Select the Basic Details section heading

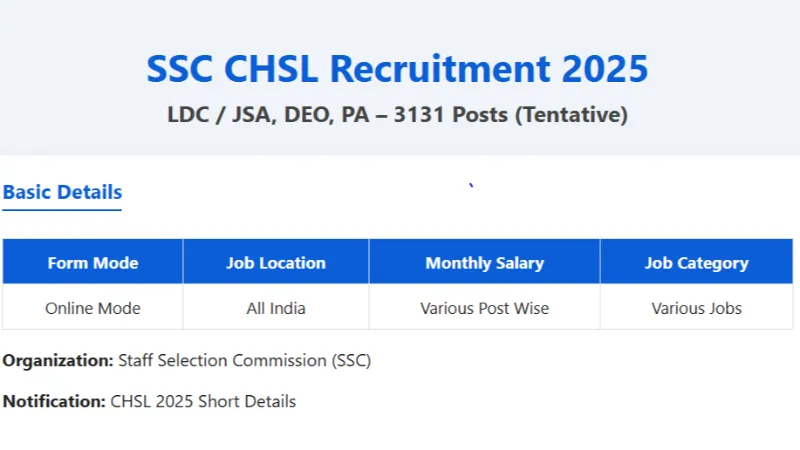pyautogui.click(x=62, y=192)
